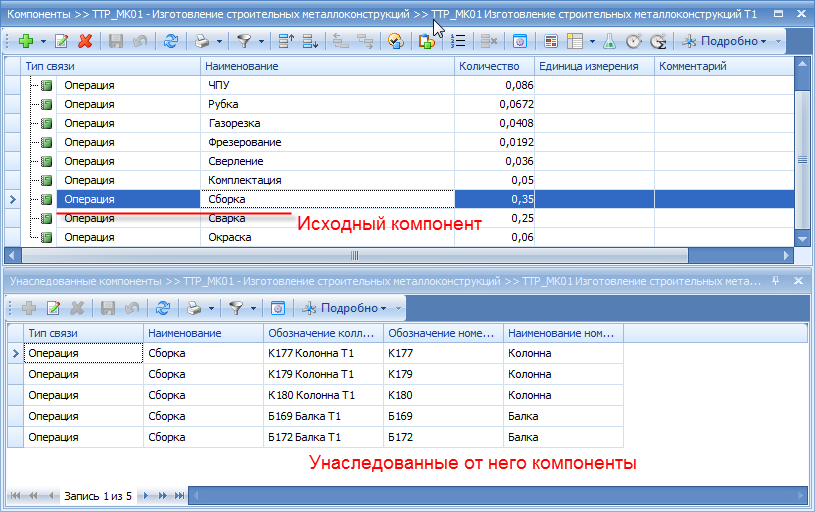Image resolution: width=815 pixels, height=512 pixels.
Task: Open the Подробно dropdown in top toolbar
Action: point(725,41)
